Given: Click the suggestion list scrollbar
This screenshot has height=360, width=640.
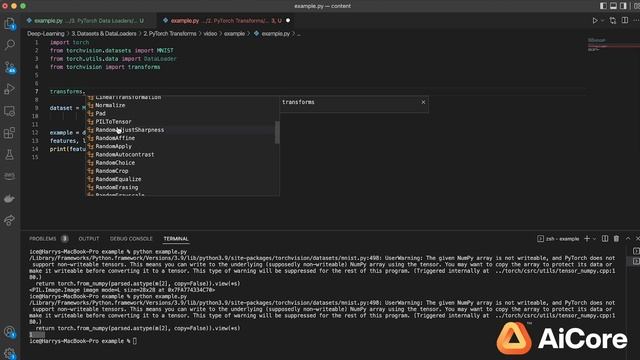Looking at the screenshot, I should 278,133.
